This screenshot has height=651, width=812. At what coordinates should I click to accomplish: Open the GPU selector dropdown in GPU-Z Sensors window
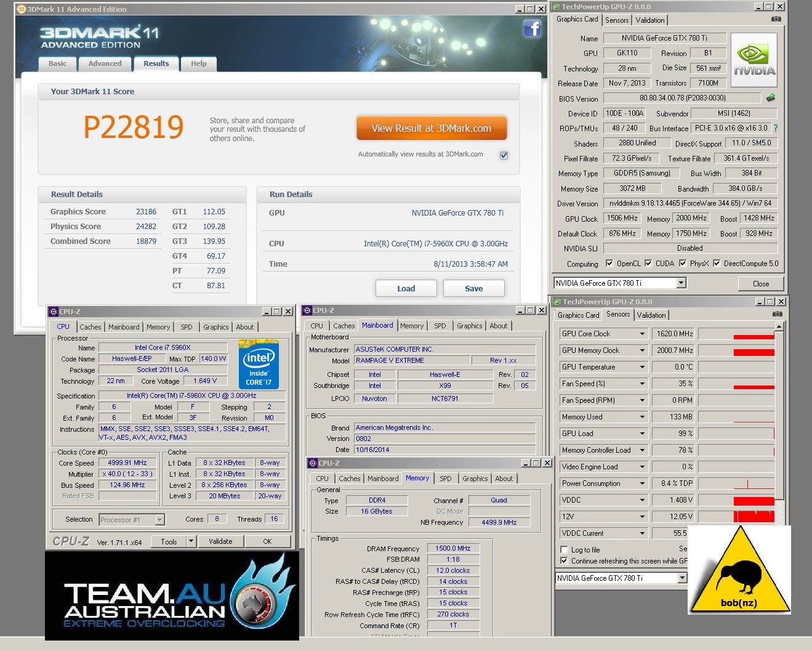tap(682, 578)
